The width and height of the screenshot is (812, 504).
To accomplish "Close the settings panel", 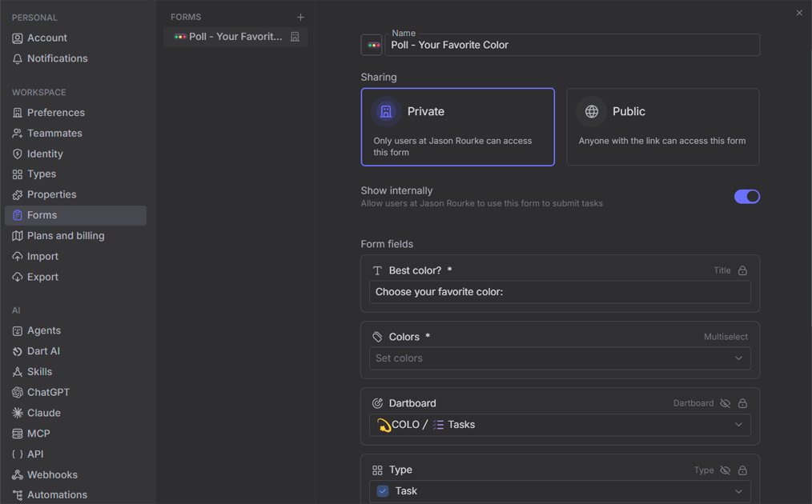I will (x=799, y=13).
